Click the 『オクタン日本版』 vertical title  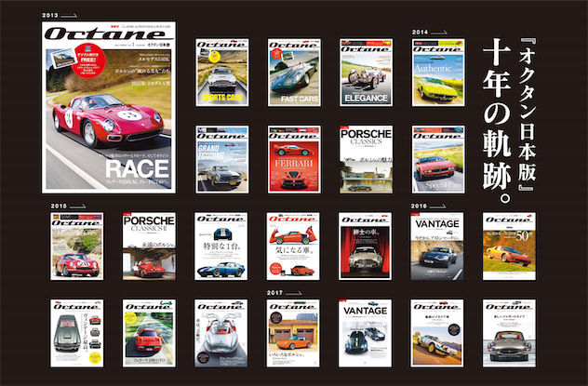(528, 114)
